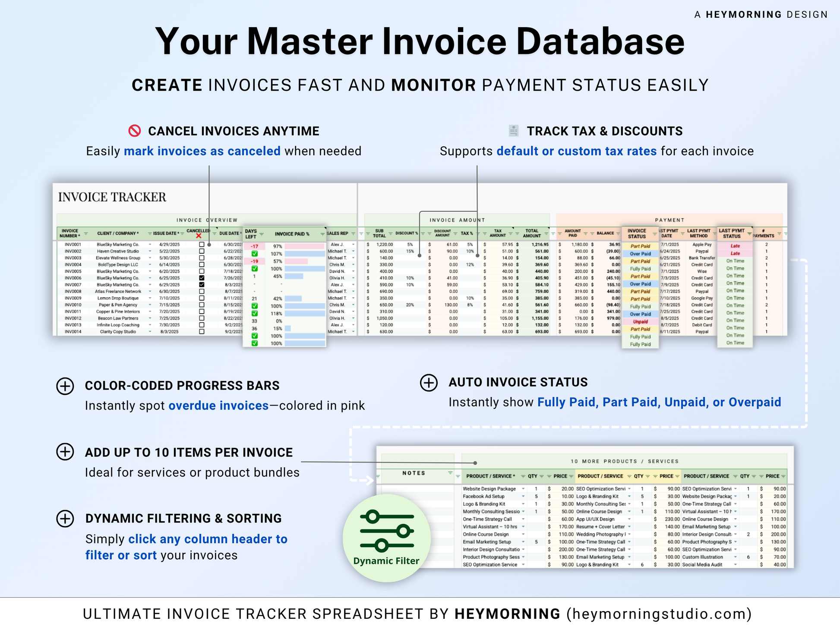Click the -19 days left cell
Image resolution: width=840 pixels, height=630 pixels.
coord(255,261)
